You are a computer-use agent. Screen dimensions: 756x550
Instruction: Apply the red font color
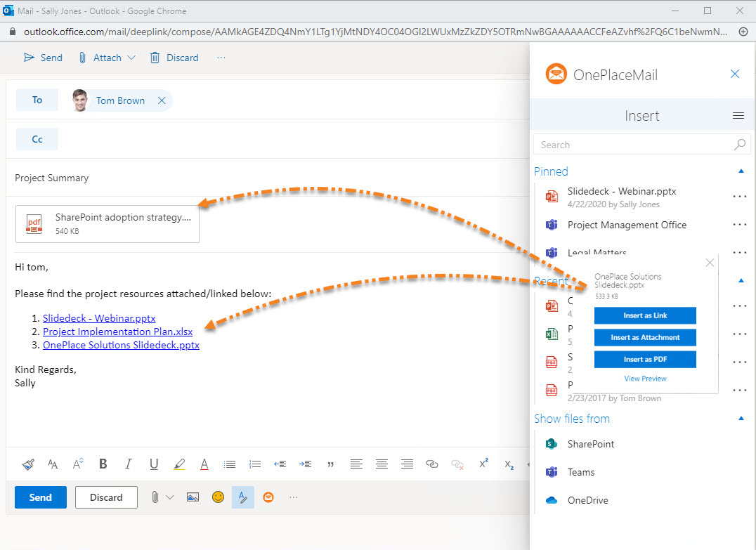coord(204,464)
